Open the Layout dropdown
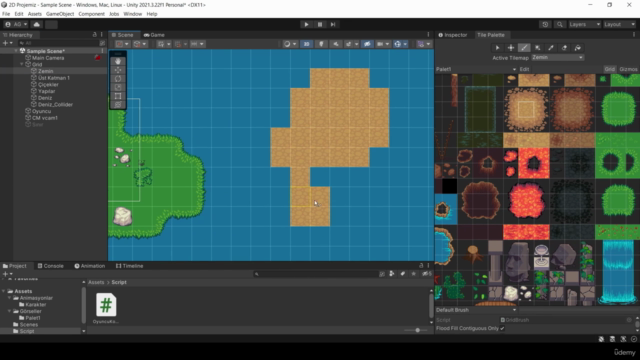Viewport: 640px width, 360px height. click(x=619, y=24)
